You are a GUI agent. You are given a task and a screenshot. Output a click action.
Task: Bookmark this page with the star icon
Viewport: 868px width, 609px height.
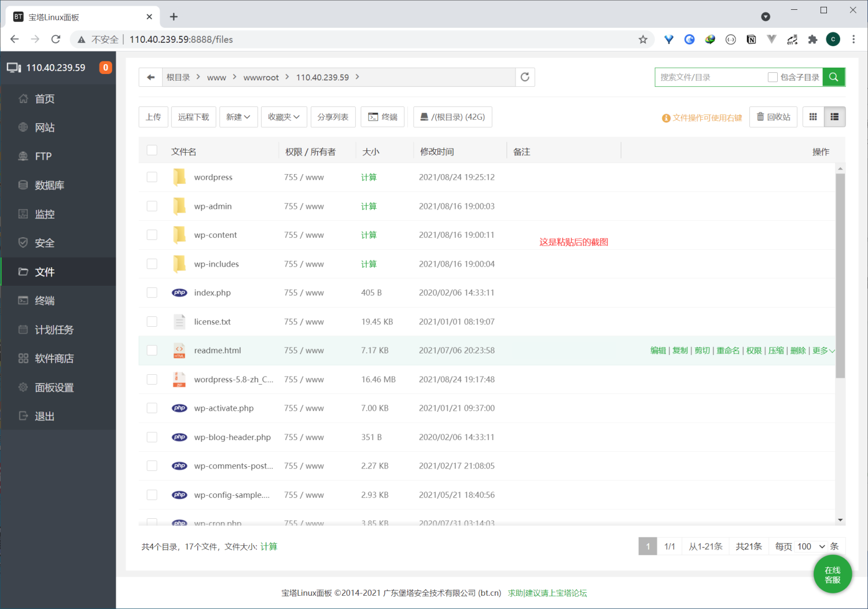[643, 39]
